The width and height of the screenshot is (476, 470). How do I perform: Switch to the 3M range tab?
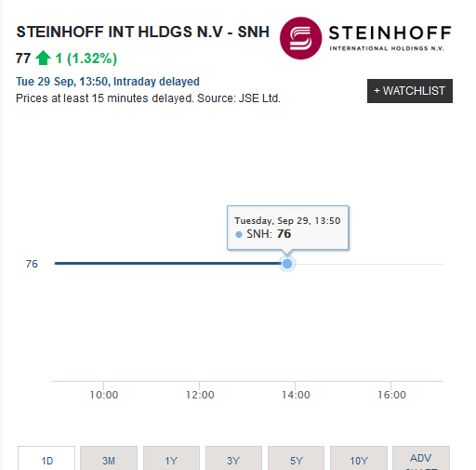pyautogui.click(x=109, y=459)
